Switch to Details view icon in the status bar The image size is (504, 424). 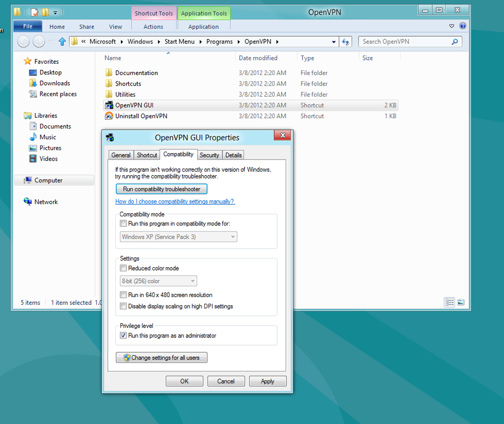point(449,303)
